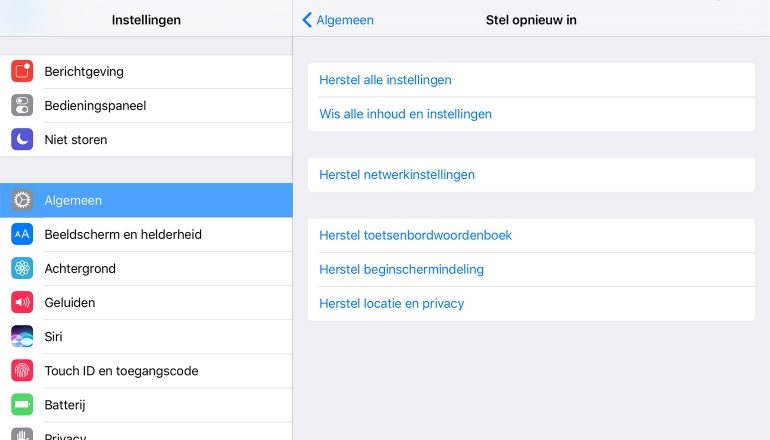The height and width of the screenshot is (440, 770).
Task: Choose Herstel alle instellingen
Action: coord(385,80)
